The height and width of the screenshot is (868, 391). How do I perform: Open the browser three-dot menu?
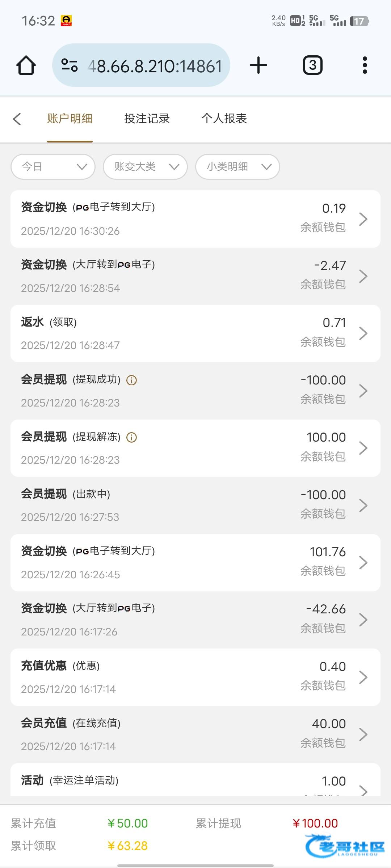(x=365, y=65)
